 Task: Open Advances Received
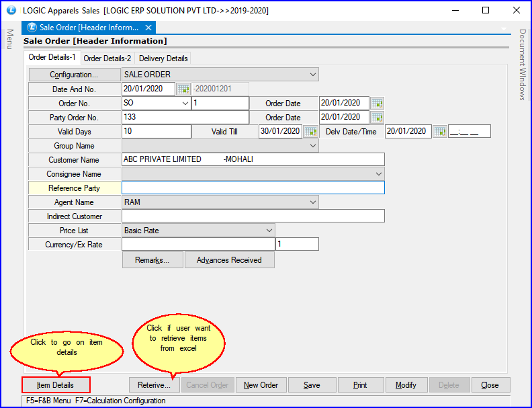(229, 260)
